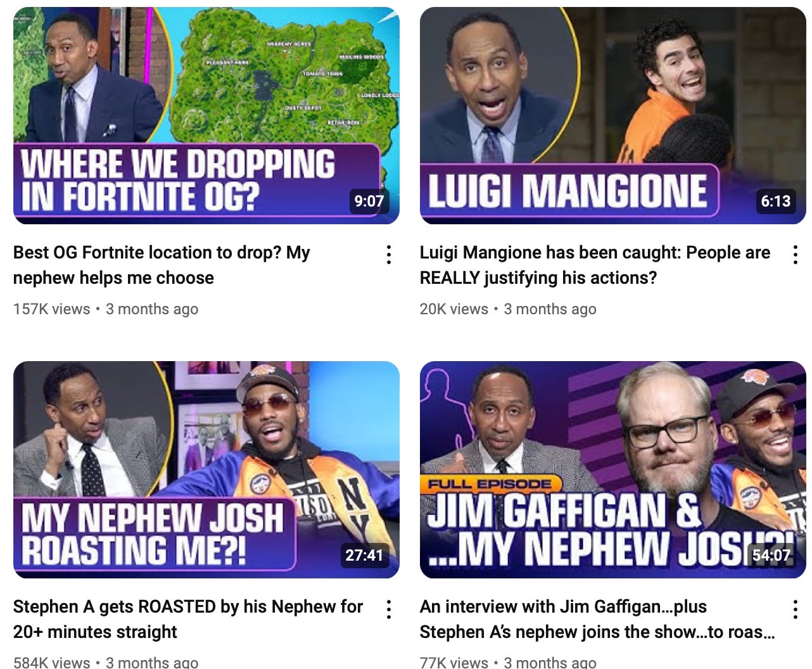
Task: Click title "Stephen A gets ROASTED by his Nephew"
Action: pyautogui.click(x=174, y=606)
